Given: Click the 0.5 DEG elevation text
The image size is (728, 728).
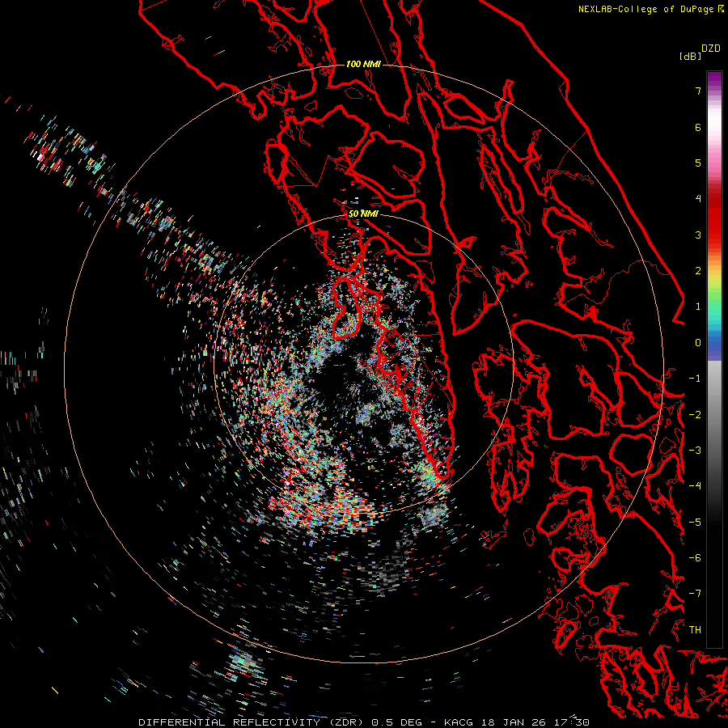Looking at the screenshot, I should (x=396, y=722).
